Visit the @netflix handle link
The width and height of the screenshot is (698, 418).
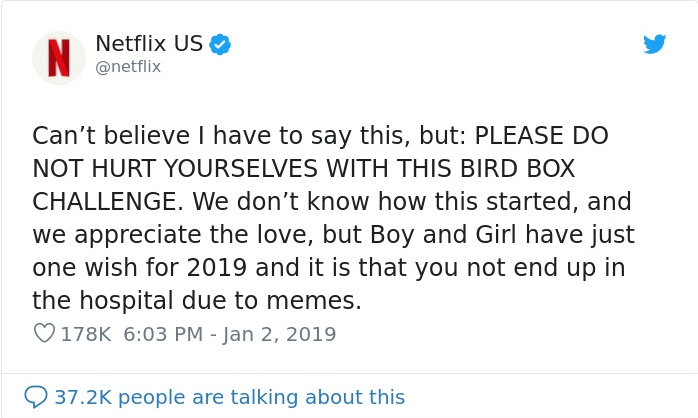[x=127, y=66]
